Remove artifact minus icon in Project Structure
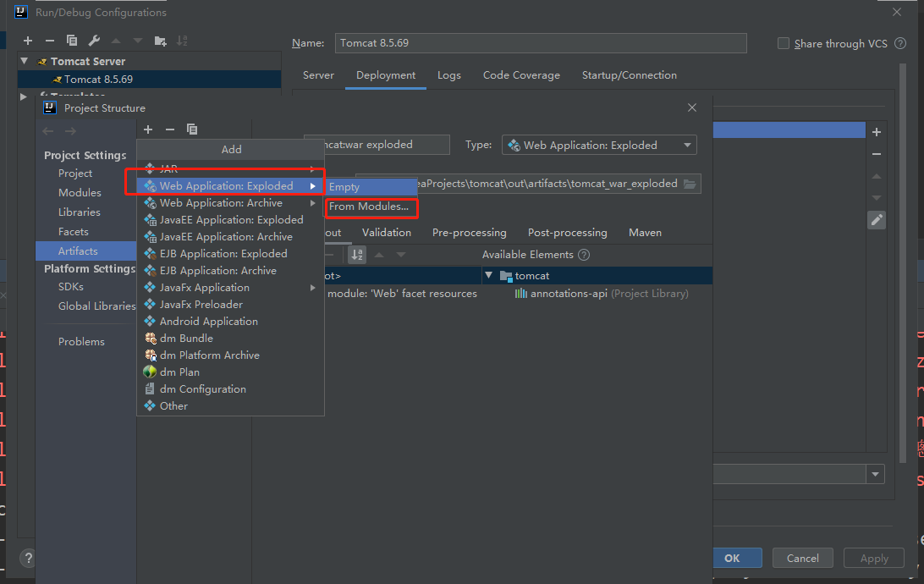Image resolution: width=924 pixels, height=584 pixels. click(x=170, y=129)
